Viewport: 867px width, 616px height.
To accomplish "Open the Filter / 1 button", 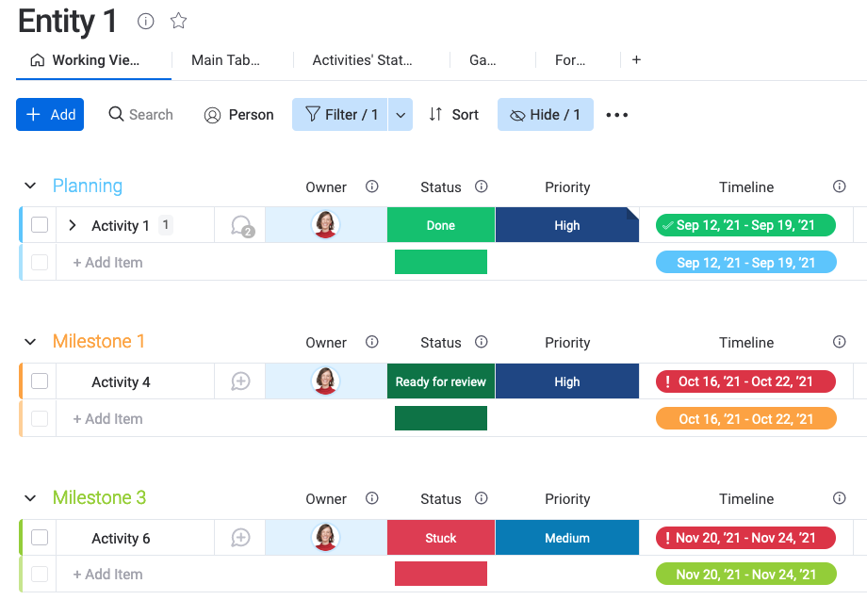I will (339, 114).
